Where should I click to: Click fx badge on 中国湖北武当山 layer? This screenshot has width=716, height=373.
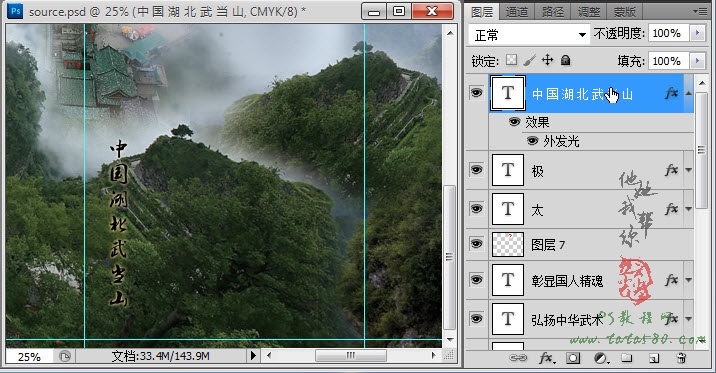click(671, 93)
